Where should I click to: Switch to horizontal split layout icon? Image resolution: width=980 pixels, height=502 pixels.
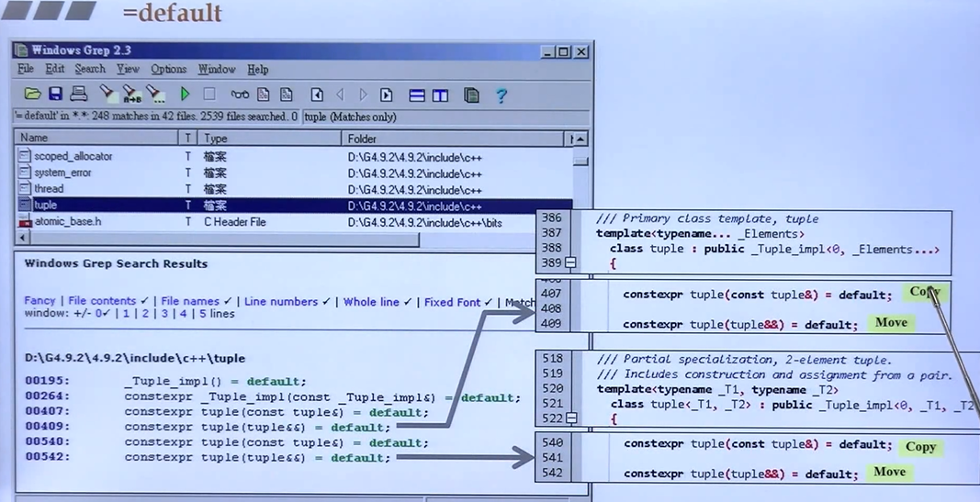[x=417, y=95]
